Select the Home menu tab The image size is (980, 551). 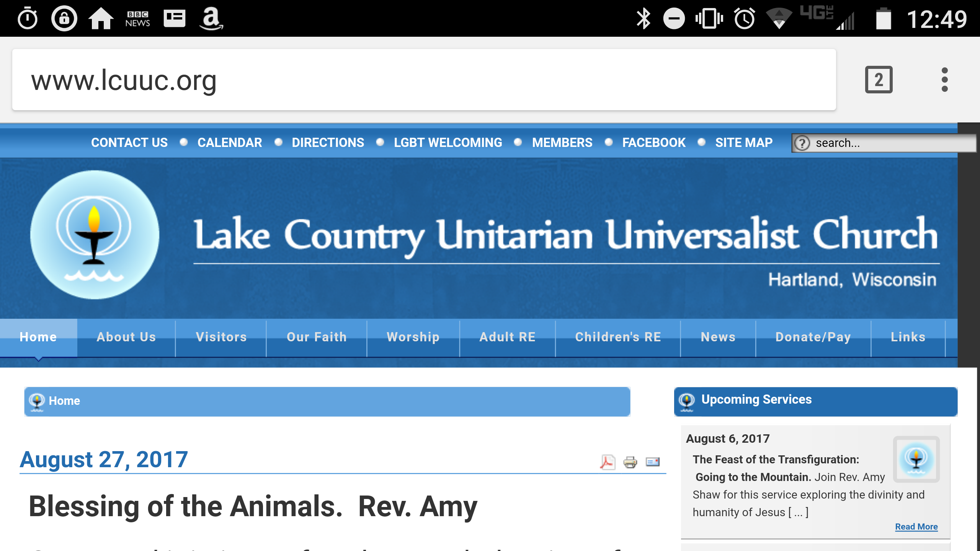coord(38,337)
